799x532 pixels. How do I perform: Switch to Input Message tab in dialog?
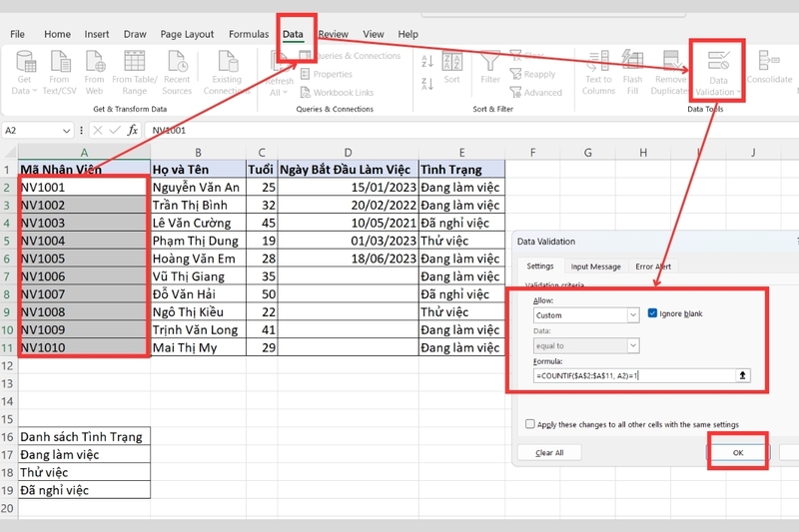coord(595,266)
